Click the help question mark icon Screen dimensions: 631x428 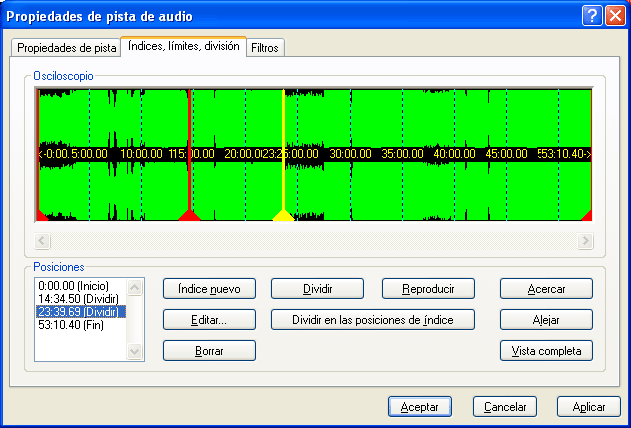point(591,15)
